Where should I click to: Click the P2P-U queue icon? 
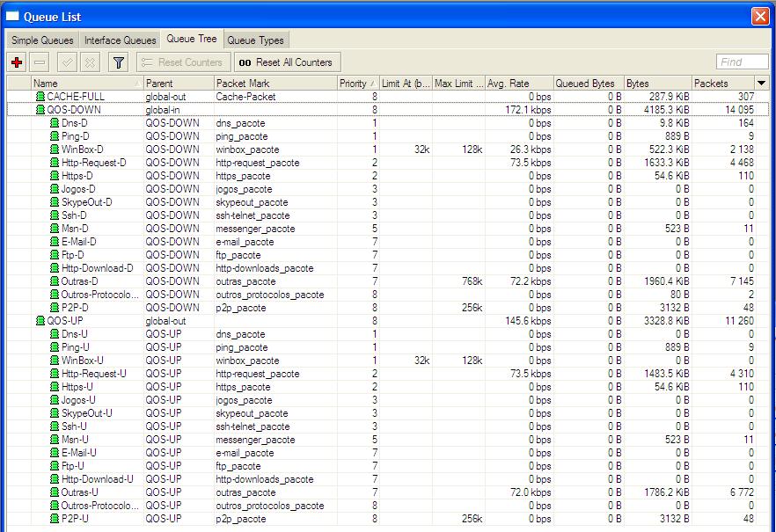click(x=55, y=519)
